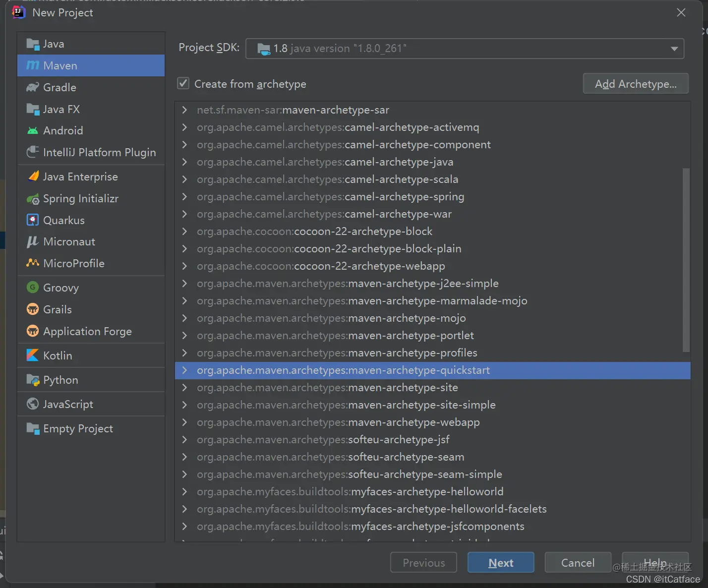Image resolution: width=708 pixels, height=588 pixels.
Task: Click the Kotlin logo icon
Action: pyautogui.click(x=33, y=355)
